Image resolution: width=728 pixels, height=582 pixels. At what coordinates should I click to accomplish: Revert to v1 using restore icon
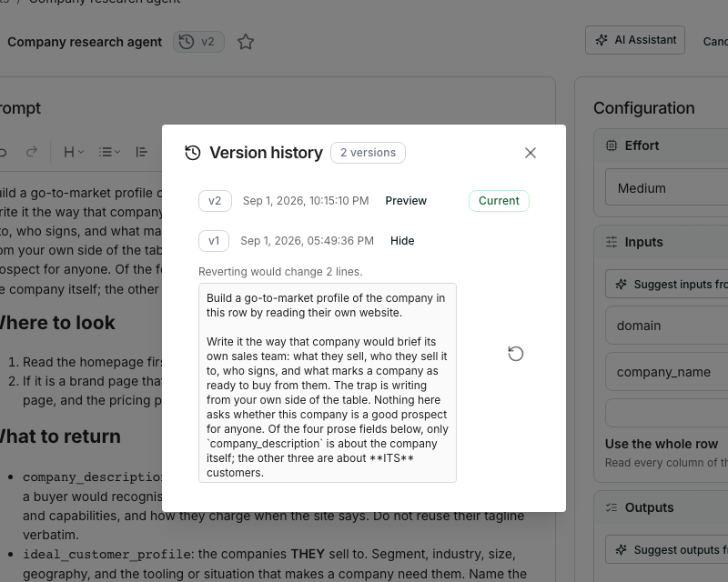[515, 354]
